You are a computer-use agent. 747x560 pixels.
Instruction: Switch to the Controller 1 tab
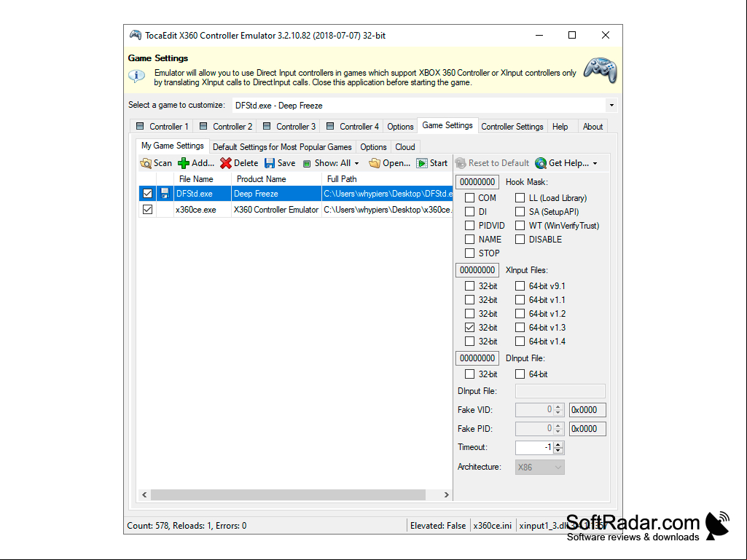[x=162, y=126]
